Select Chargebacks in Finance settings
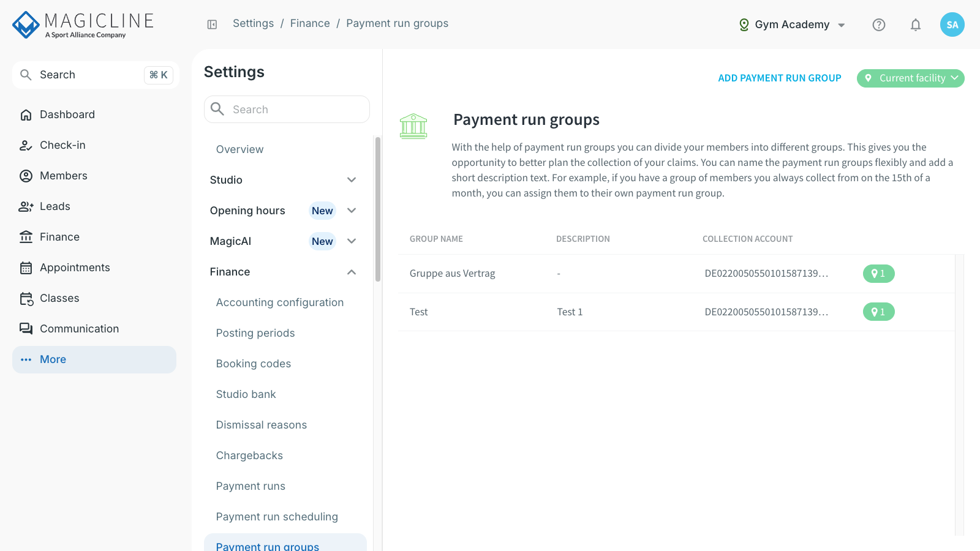Viewport: 980px width, 551px height. 249,455
